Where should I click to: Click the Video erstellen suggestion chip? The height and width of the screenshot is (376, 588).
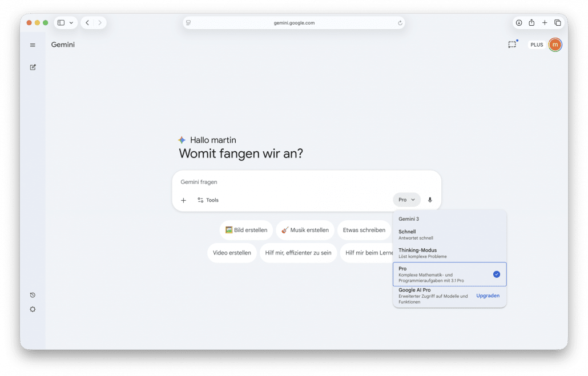232,253
